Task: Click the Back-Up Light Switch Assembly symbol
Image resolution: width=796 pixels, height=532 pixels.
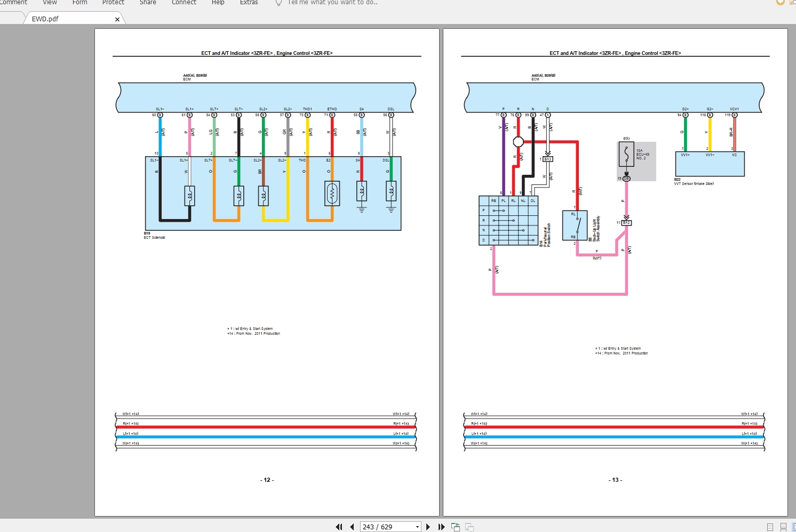Action: [575, 225]
